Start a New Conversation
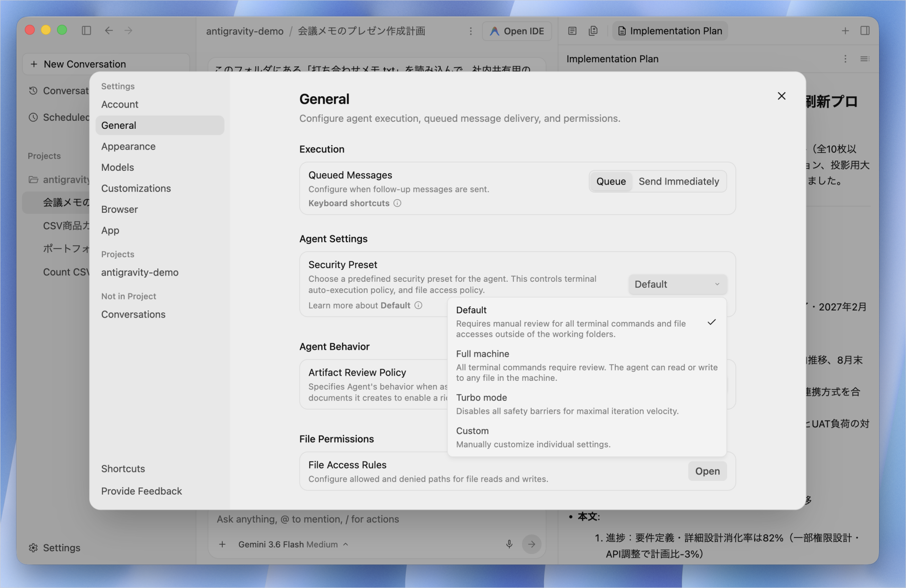Screen dimensions: 906x588 point(106,64)
